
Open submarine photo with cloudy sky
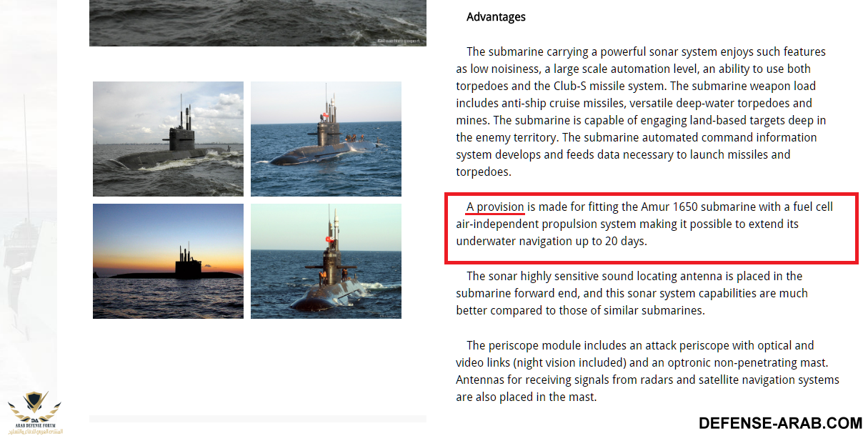168,139
